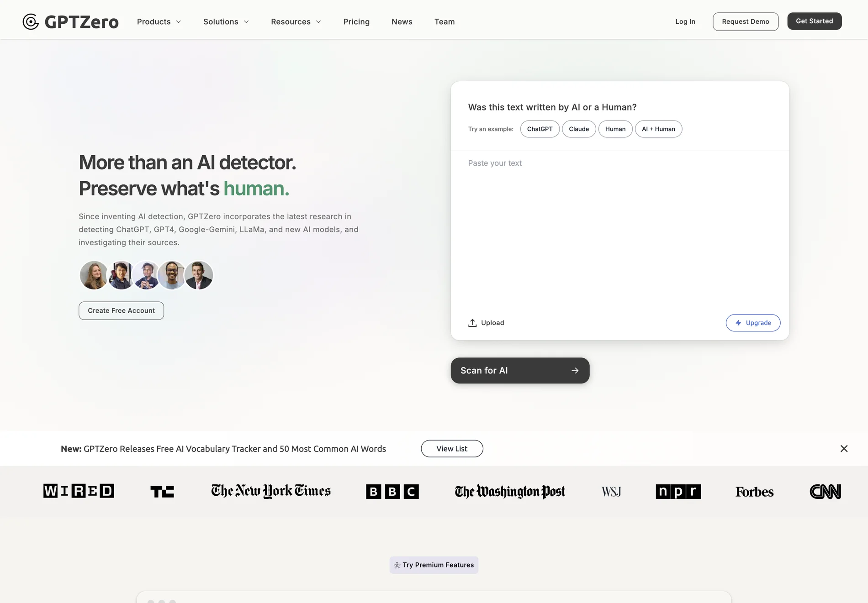Click the CNN logo
Image resolution: width=868 pixels, height=603 pixels.
(825, 491)
